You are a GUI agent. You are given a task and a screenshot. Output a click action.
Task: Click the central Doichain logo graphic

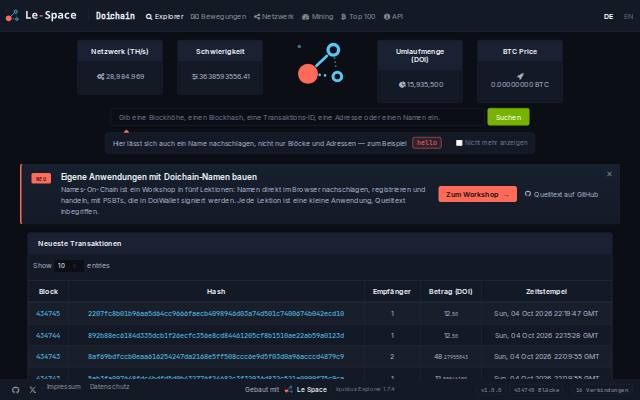click(x=320, y=63)
